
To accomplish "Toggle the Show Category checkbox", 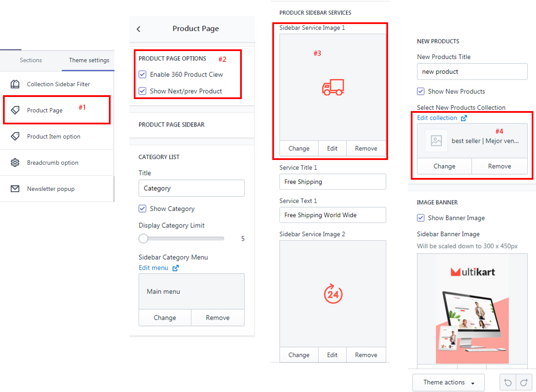I will tap(143, 209).
